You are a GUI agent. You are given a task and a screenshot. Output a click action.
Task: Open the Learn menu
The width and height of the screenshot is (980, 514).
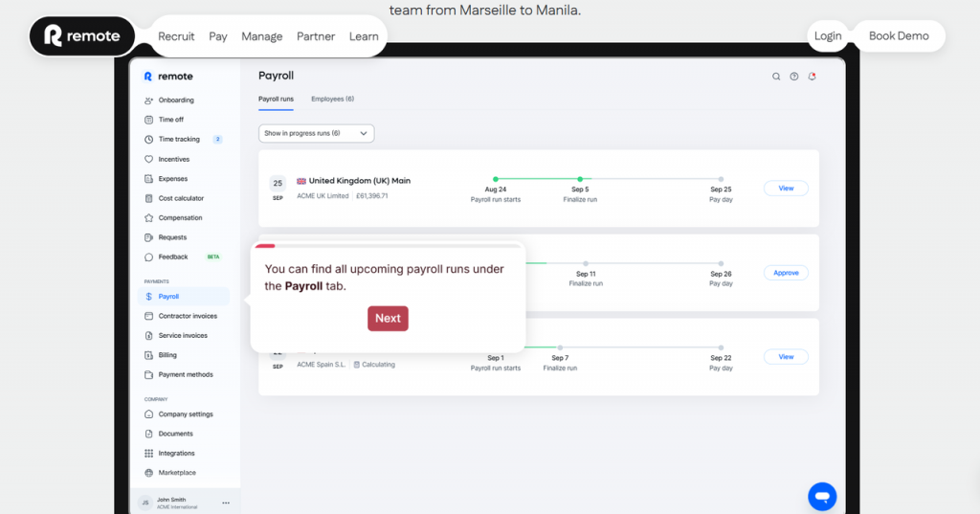pyautogui.click(x=364, y=36)
